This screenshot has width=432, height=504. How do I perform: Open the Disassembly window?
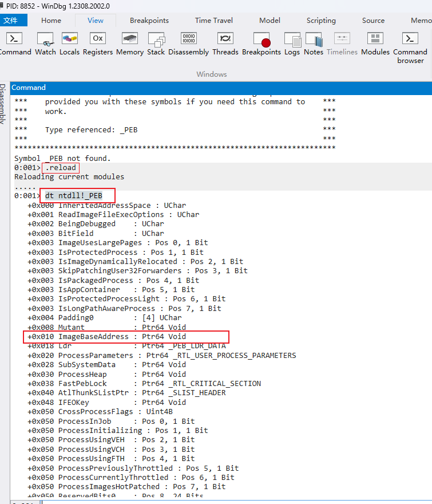[x=188, y=44]
